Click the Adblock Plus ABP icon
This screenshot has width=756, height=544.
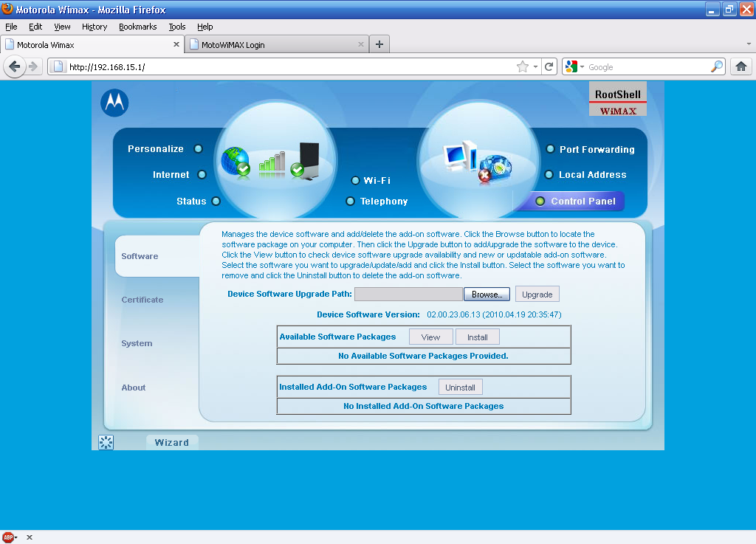click(8, 537)
